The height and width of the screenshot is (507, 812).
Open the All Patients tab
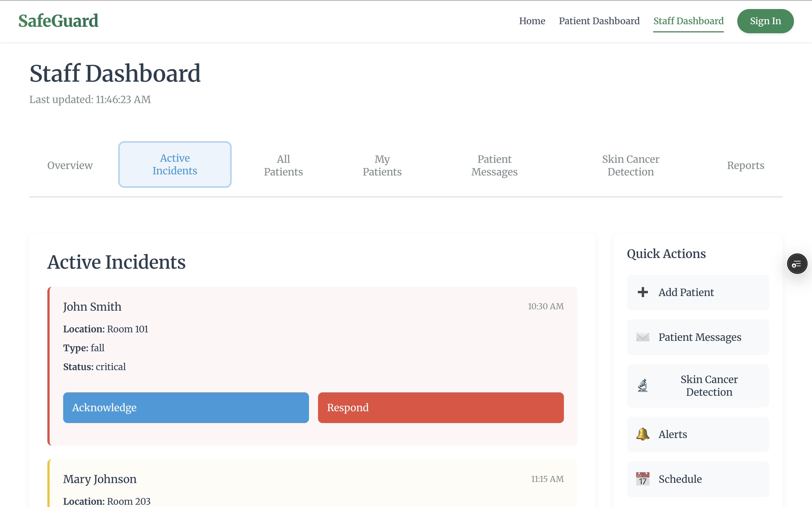pyautogui.click(x=283, y=165)
